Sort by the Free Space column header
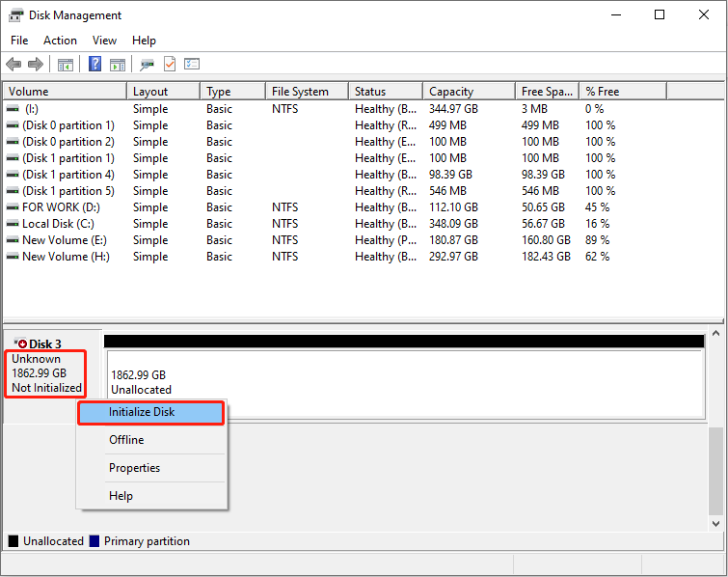Screen dimensions: 728x577 [548, 92]
